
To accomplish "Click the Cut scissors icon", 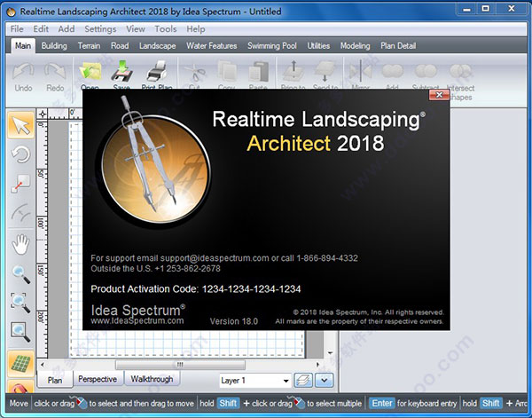I will coord(195,72).
